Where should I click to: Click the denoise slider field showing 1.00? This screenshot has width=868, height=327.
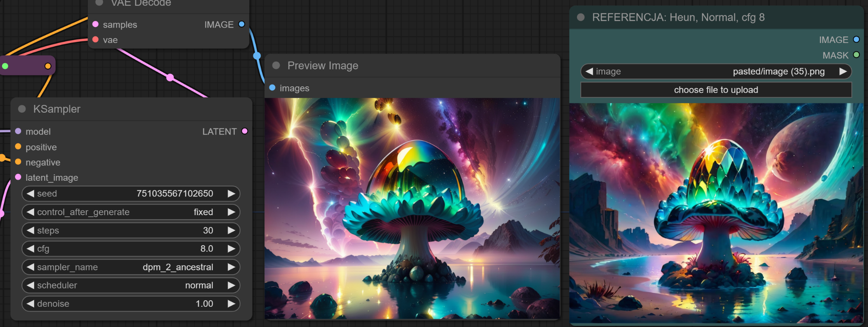[x=131, y=304]
